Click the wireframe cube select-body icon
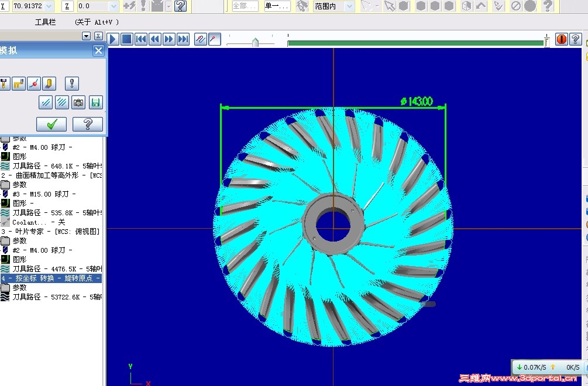This screenshot has width=588, height=386. pyautogui.click(x=466, y=6)
